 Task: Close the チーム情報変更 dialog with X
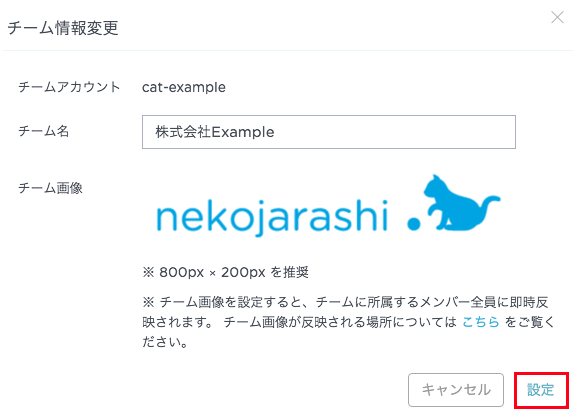pyautogui.click(x=557, y=17)
